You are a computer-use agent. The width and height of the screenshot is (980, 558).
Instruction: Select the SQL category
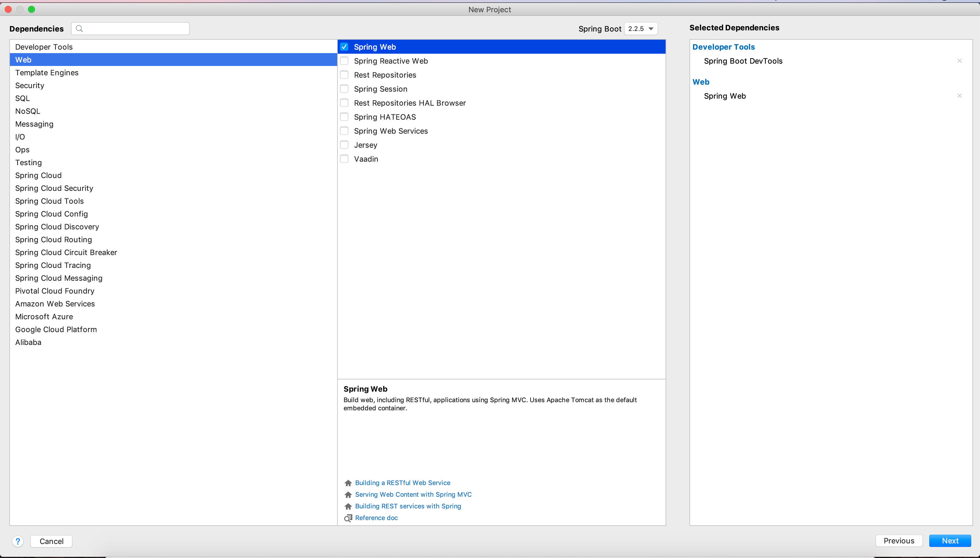173,98
